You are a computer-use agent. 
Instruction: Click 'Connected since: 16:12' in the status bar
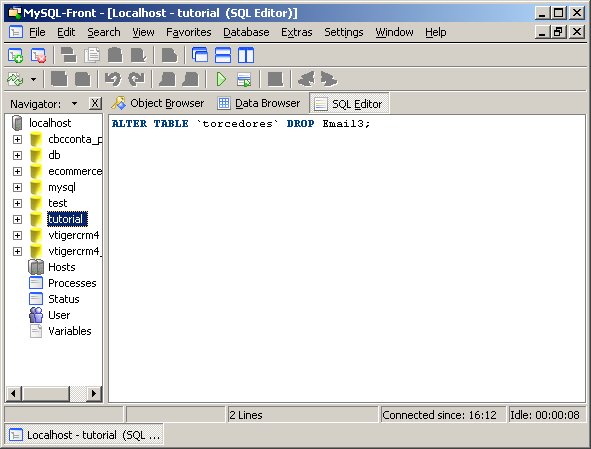(x=439, y=415)
